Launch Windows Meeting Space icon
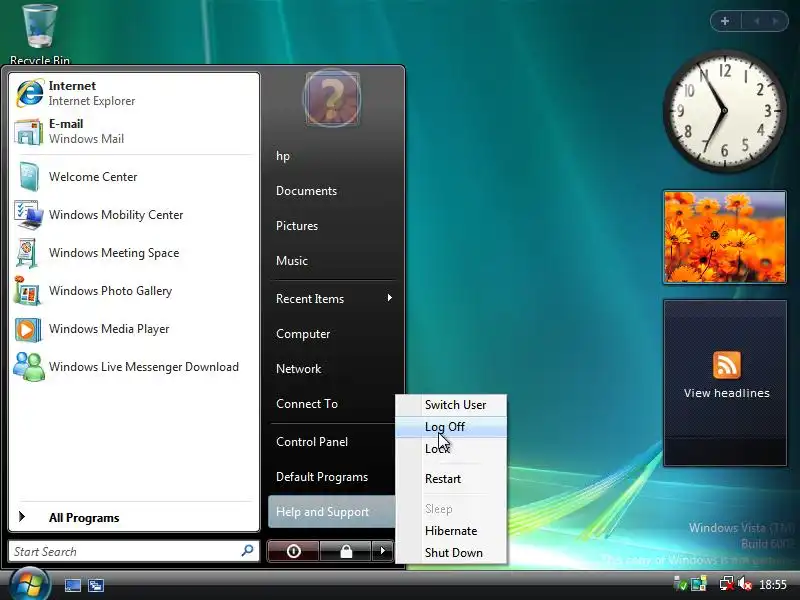Viewport: 800px width, 600px height. click(x=27, y=253)
